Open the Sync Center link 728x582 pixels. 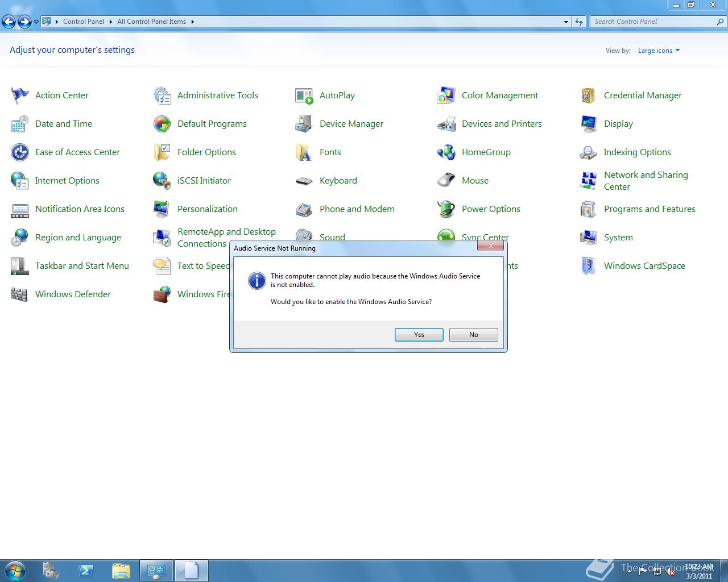pos(485,237)
